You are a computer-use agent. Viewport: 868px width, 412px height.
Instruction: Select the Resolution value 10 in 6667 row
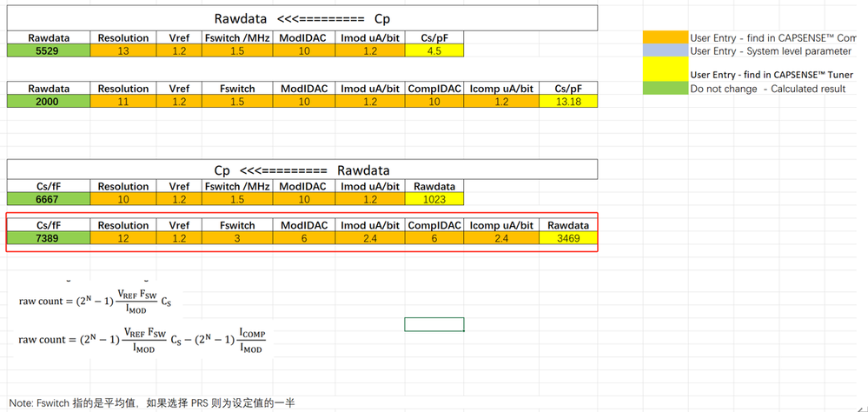pos(123,199)
